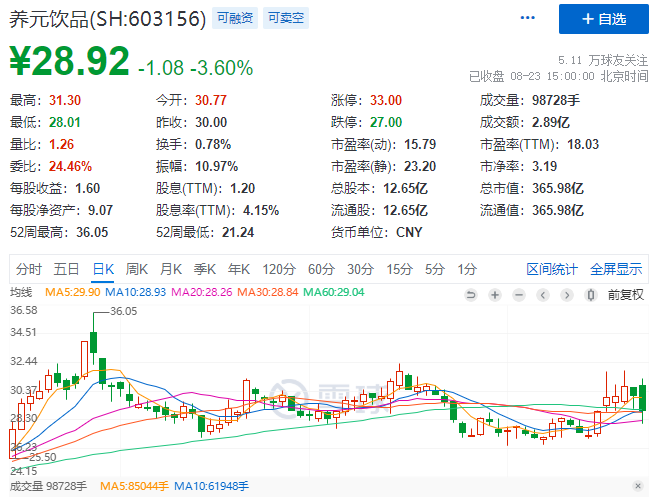Zoom in the chart with plus icon
The image size is (667, 497).
495,295
